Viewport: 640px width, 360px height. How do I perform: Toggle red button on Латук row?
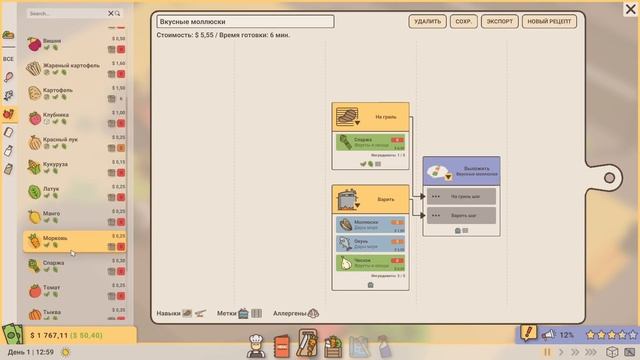pyautogui.click(x=121, y=197)
